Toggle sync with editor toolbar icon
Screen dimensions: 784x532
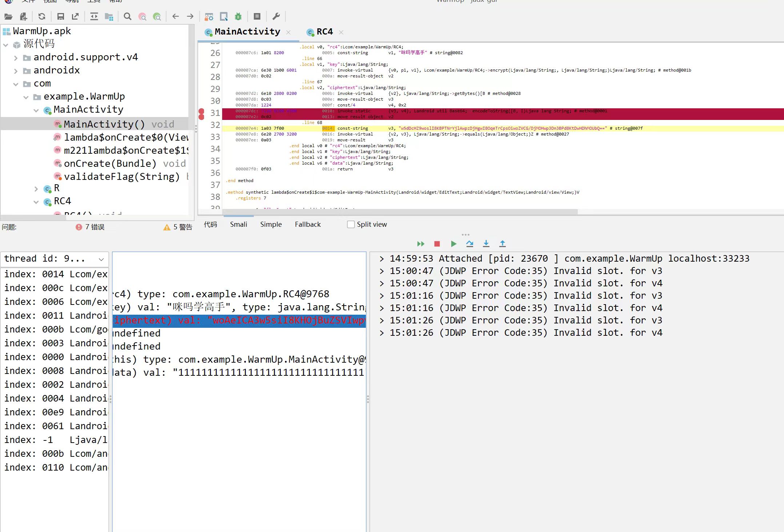[x=94, y=16]
